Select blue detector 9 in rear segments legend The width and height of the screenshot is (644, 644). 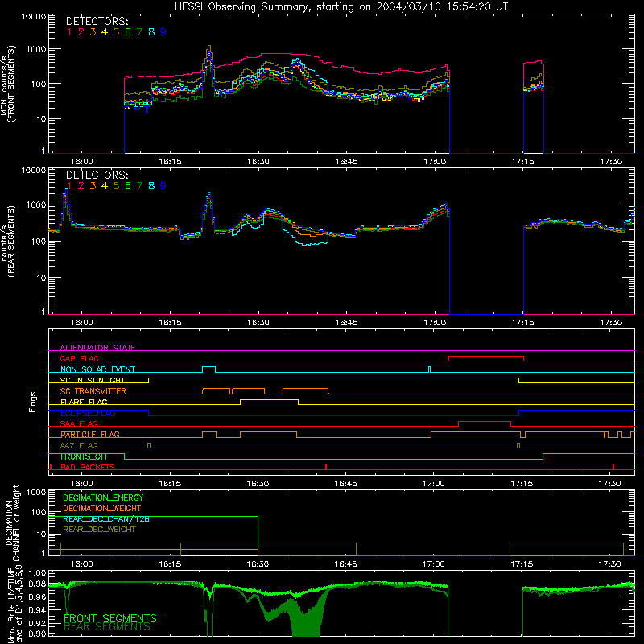163,186
